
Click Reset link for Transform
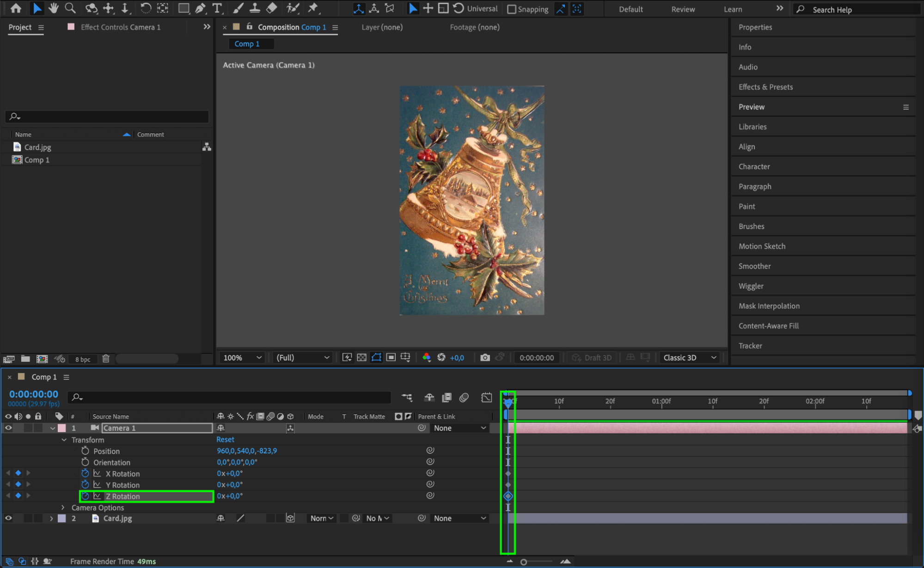pos(225,440)
